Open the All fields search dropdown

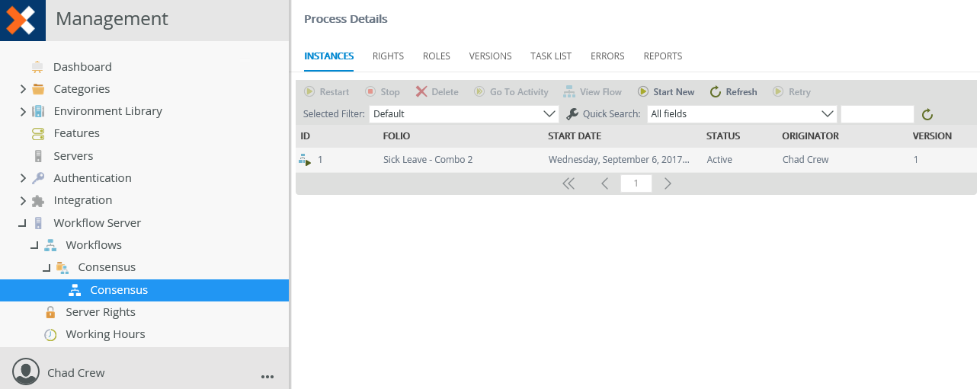[x=742, y=114]
